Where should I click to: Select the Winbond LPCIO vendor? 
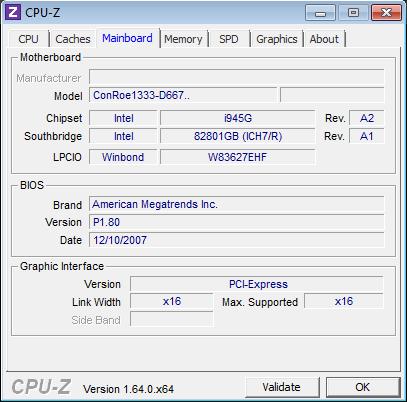(x=123, y=157)
